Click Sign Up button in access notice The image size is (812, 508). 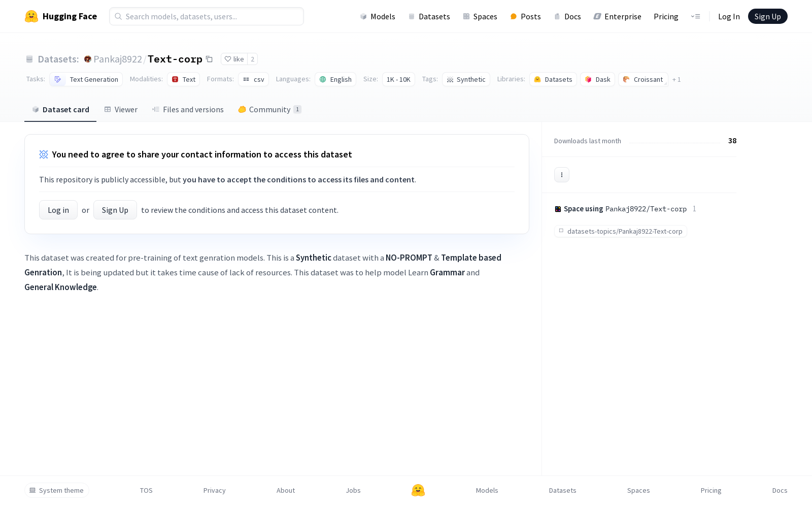pyautogui.click(x=115, y=210)
